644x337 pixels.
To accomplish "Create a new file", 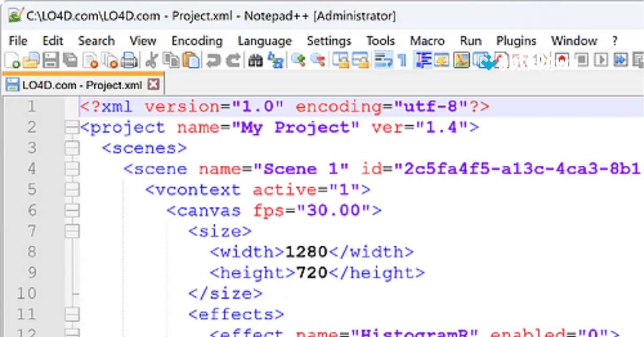I will [12, 60].
